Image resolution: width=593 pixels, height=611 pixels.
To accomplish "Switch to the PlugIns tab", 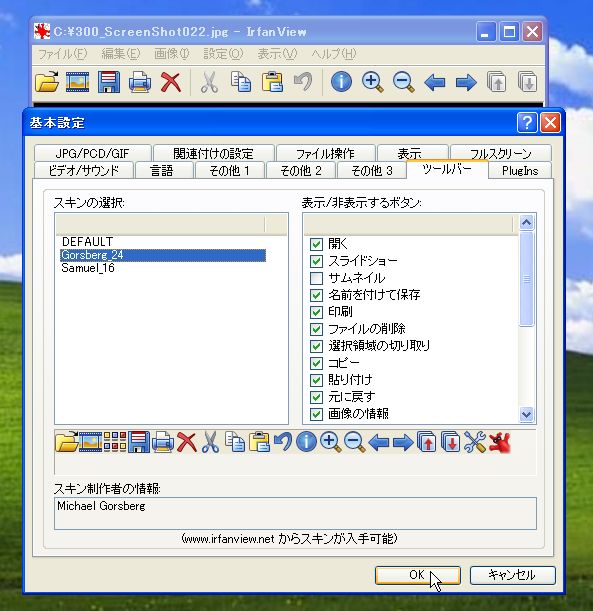I will click(x=520, y=171).
